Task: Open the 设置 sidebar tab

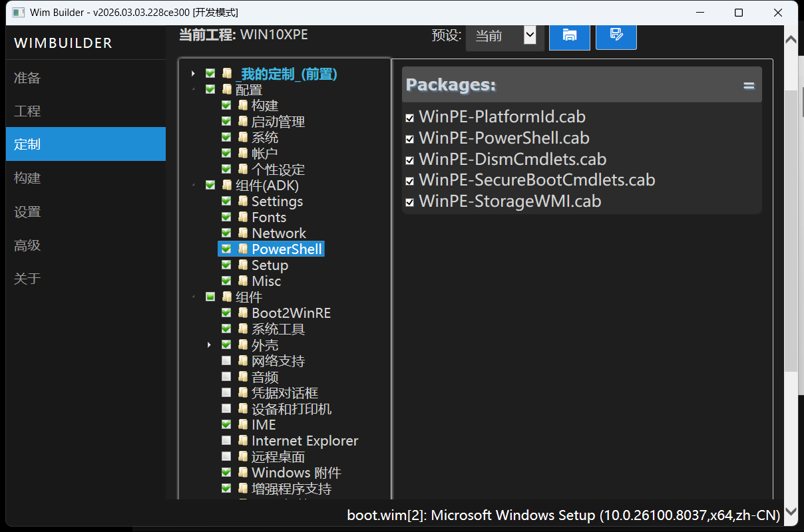Action: tap(28, 212)
